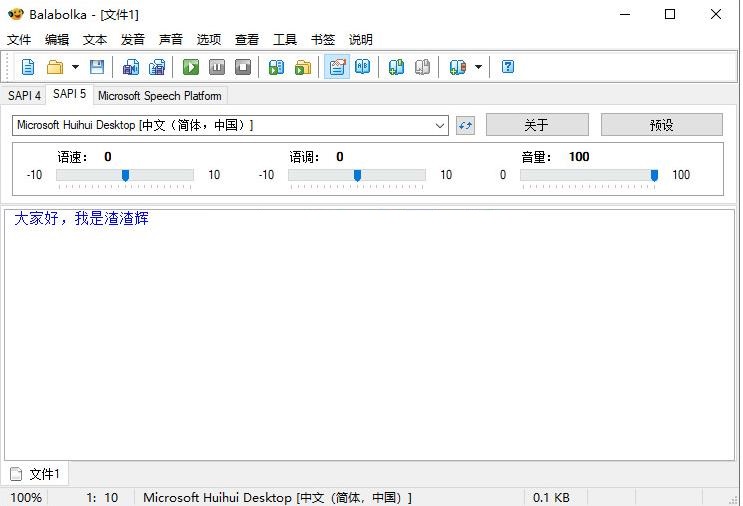This screenshot has height=506, width=743.
Task: Create a new document with toolbar icon
Action: [x=28, y=67]
